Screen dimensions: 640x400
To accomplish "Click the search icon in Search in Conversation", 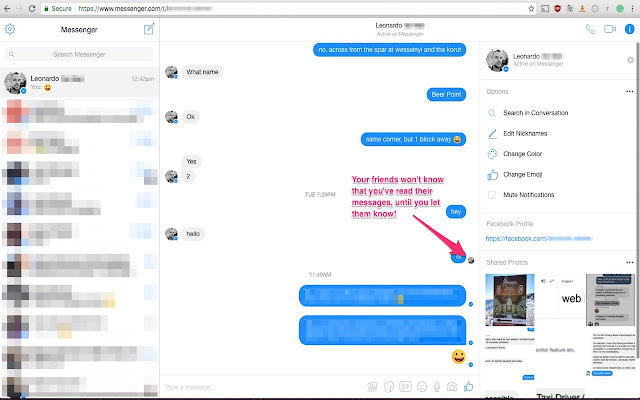I will pos(492,113).
